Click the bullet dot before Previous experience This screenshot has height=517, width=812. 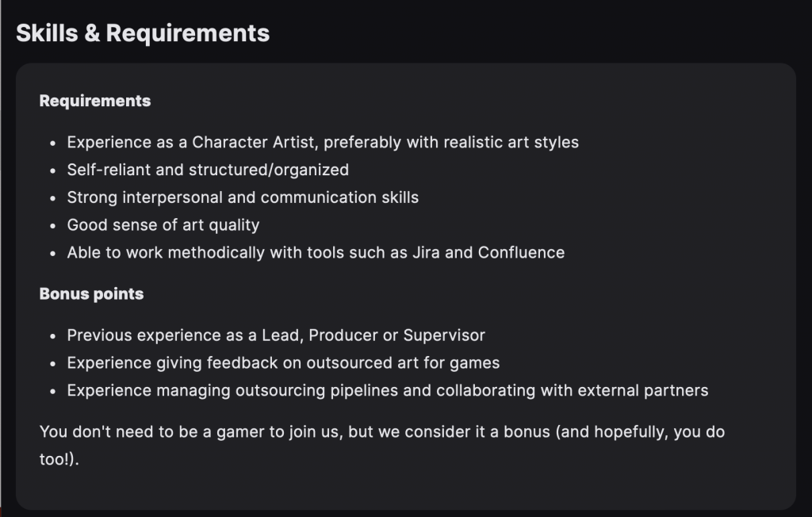(x=53, y=336)
